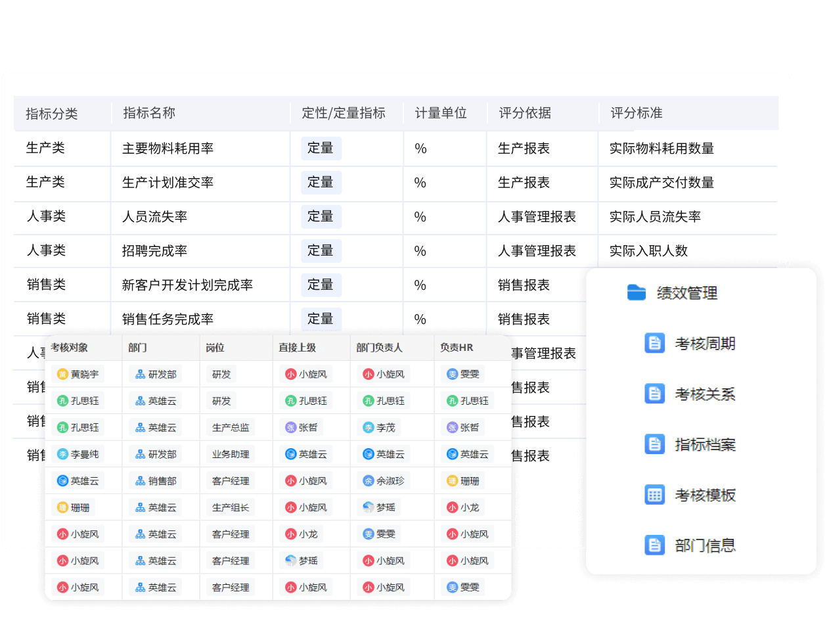Click the 定量 tag in 销售任务完成率 row
The width and height of the screenshot is (829, 644).
(x=321, y=319)
